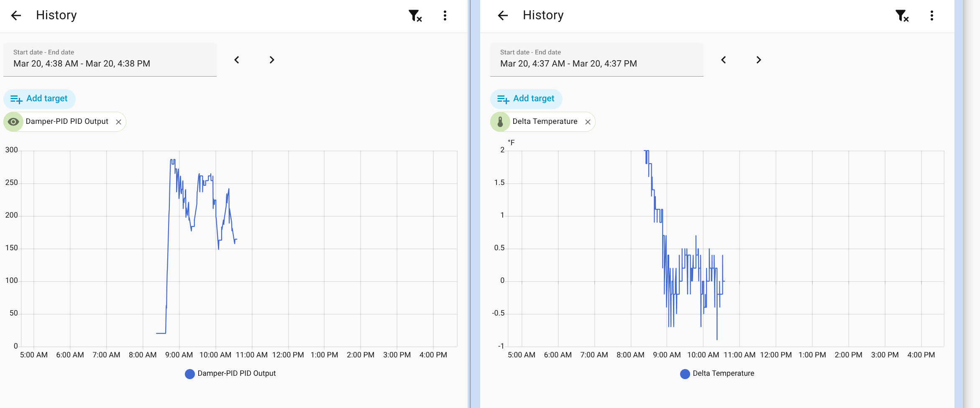Go back from the left History panel
Viewport: 980px width, 408px height.
16,15
